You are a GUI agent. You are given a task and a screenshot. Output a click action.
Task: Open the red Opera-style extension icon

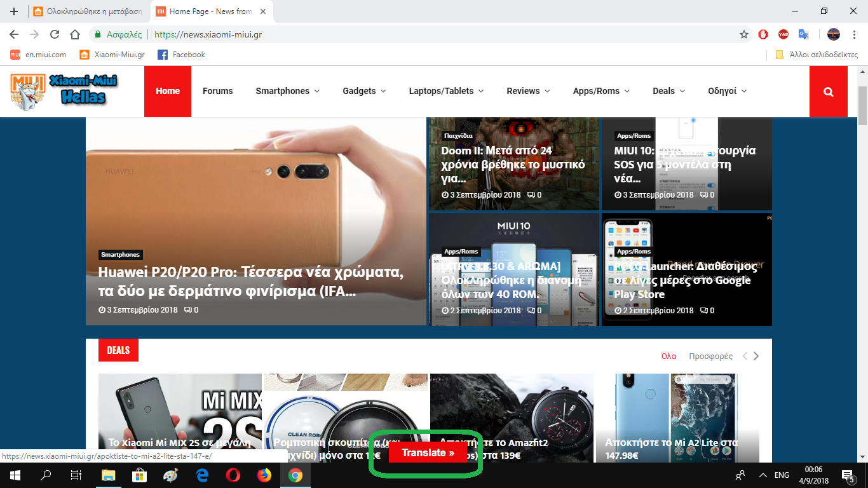pyautogui.click(x=763, y=34)
